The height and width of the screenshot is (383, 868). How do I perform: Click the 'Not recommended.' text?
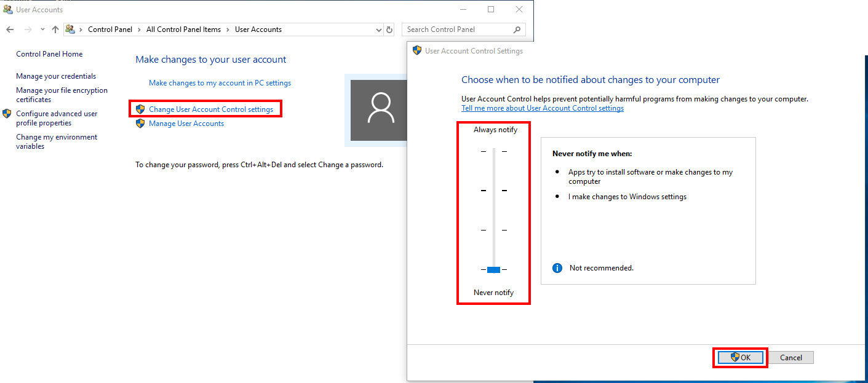[602, 268]
